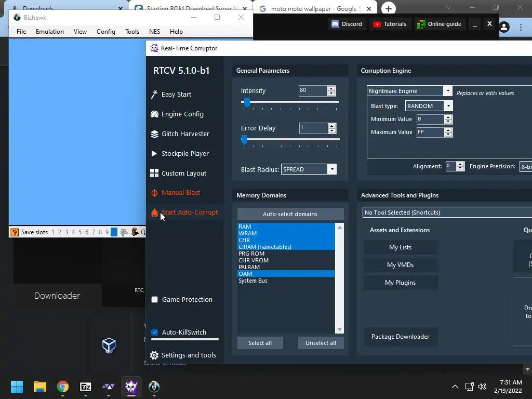Select save slot 3 in Bizhawk
The height and width of the screenshot is (399, 532).
66,232
